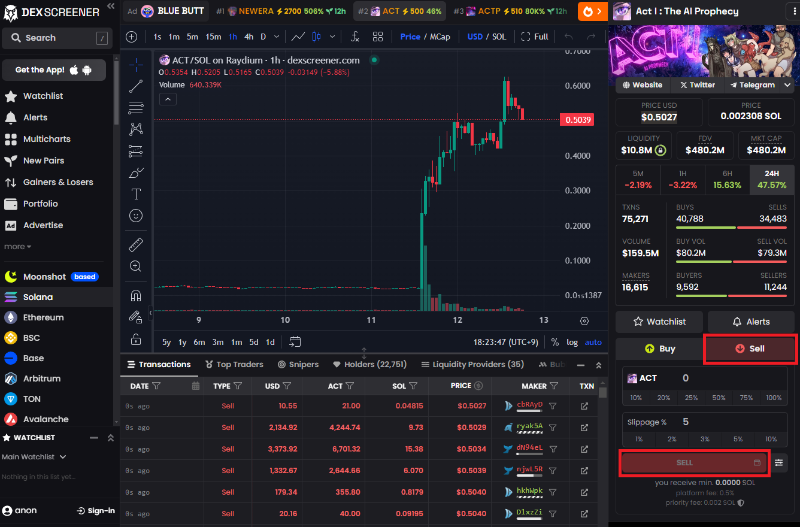Click the add symbol plus icon
The image size is (800, 527).
coord(132,37)
